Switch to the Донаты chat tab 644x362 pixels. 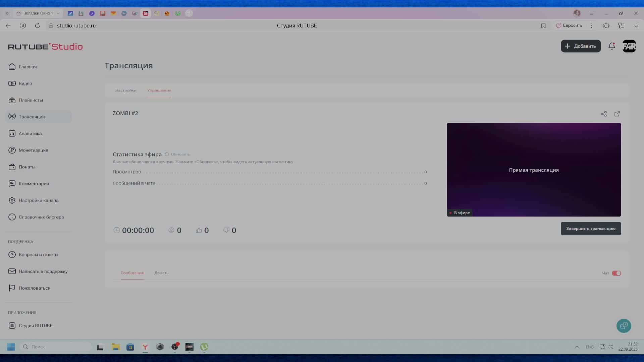[x=162, y=273]
